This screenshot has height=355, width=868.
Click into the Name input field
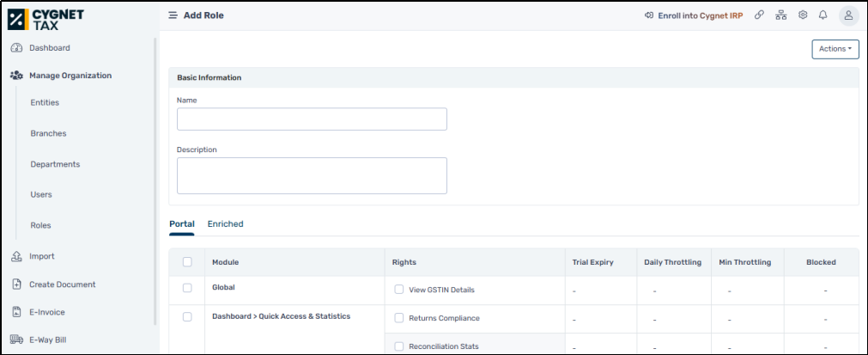(312, 119)
